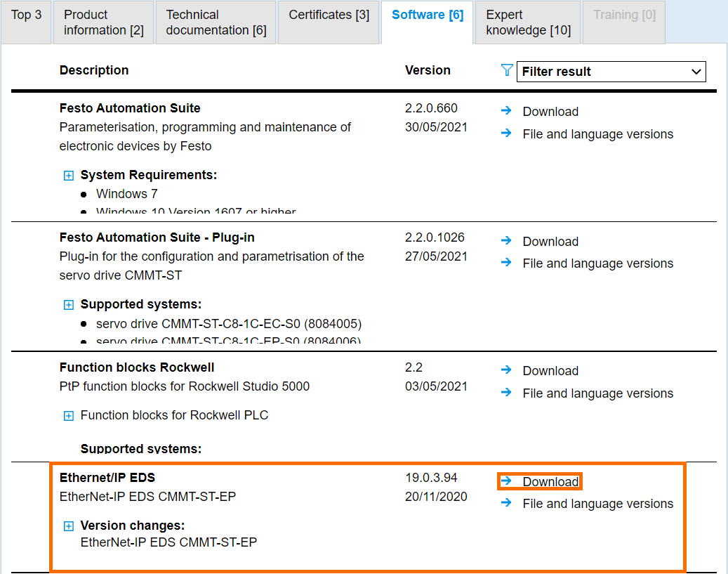This screenshot has width=728, height=574.
Task: Expand the System Requirements section
Action: pyautogui.click(x=68, y=176)
